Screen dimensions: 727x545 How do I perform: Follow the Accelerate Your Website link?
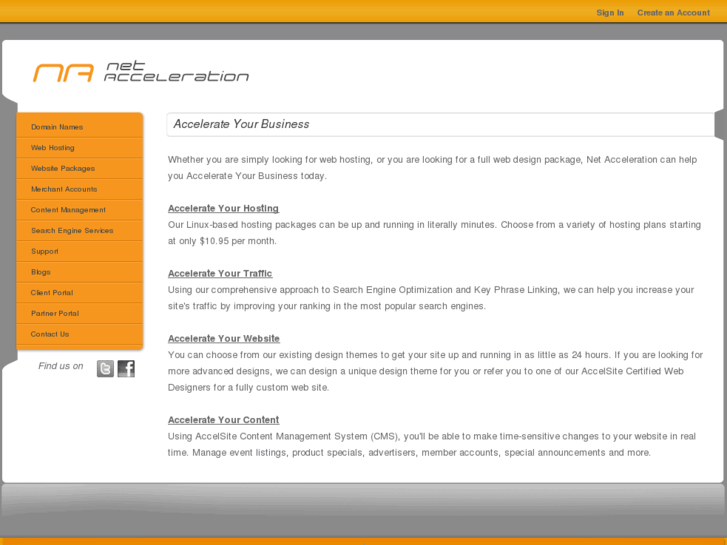[x=224, y=339]
